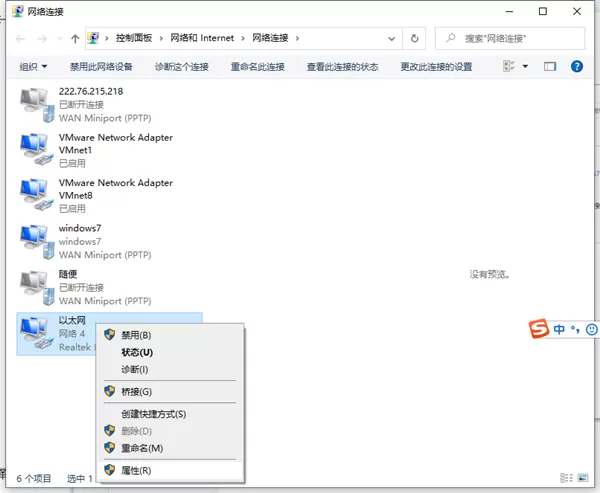Click the refresh icon beside address bar
This screenshot has width=600, height=493.
click(x=414, y=38)
